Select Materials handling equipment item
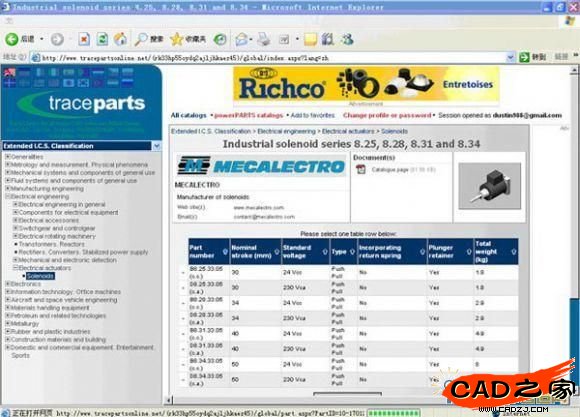Viewport: 580px width, 417px height. (x=50, y=308)
